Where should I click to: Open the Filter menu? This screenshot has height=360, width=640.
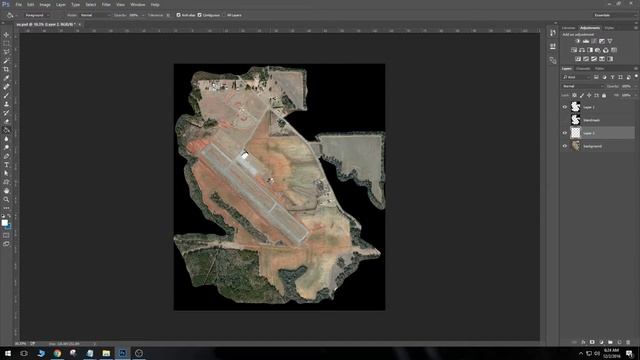[106, 4]
